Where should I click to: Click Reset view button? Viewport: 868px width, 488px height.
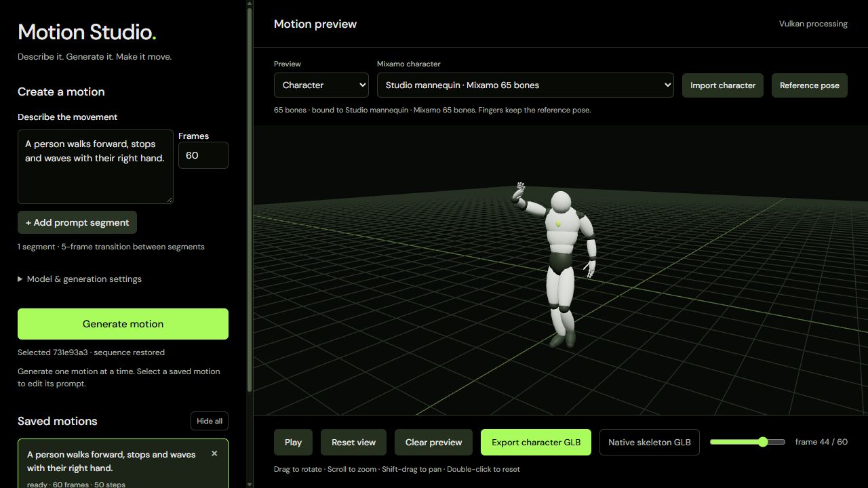[353, 442]
